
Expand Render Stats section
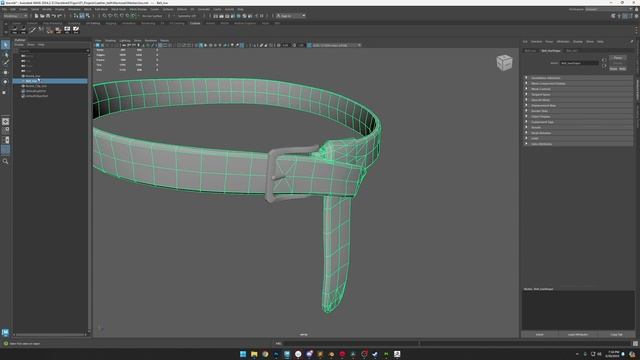(x=578, y=111)
